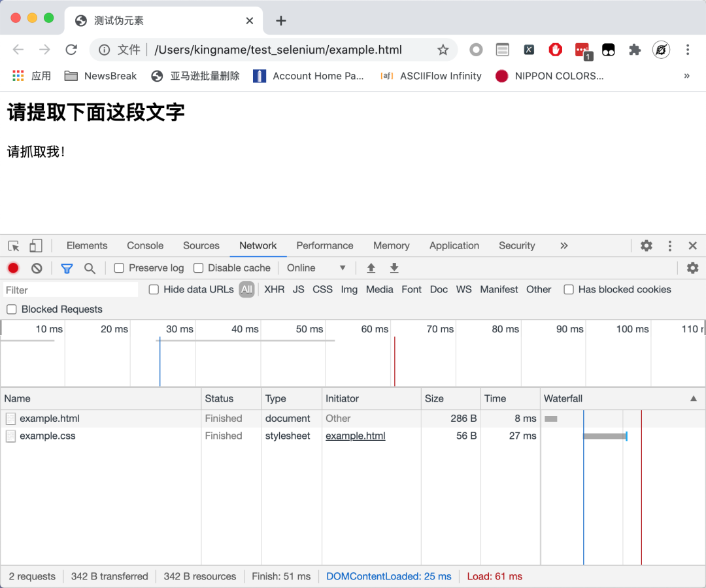Click the network Filter input field
Image resolution: width=706 pixels, height=588 pixels.
click(x=71, y=290)
